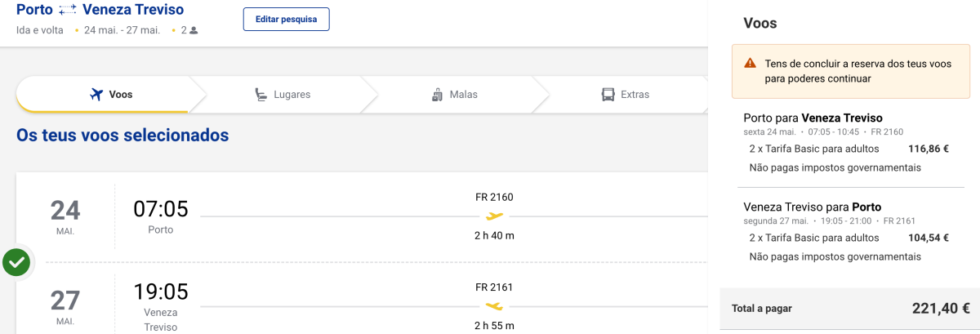Click the Total a pagar summary bar
This screenshot has height=334, width=980.
(x=849, y=309)
